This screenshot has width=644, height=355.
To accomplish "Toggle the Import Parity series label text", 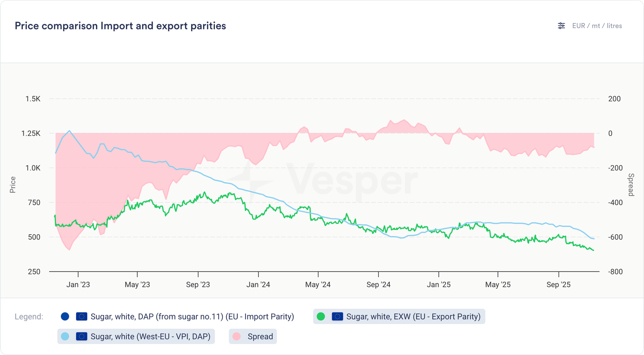I will click(x=192, y=317).
